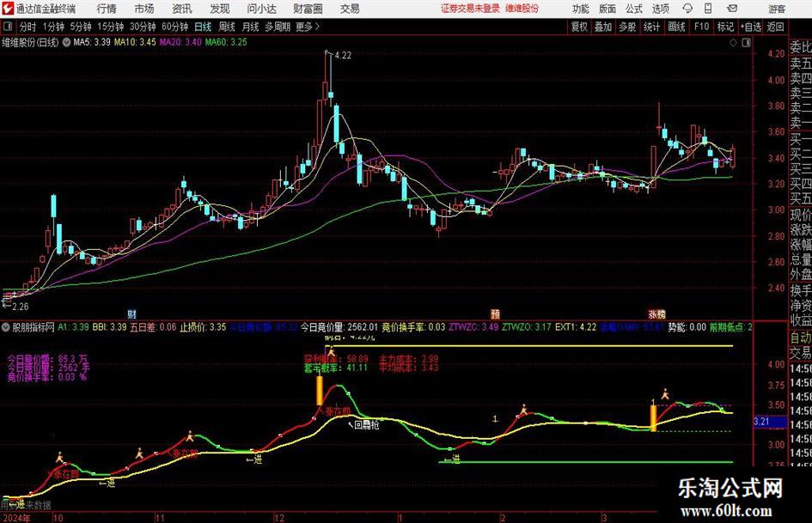Click the diamond icon above the price axis

(x=733, y=43)
